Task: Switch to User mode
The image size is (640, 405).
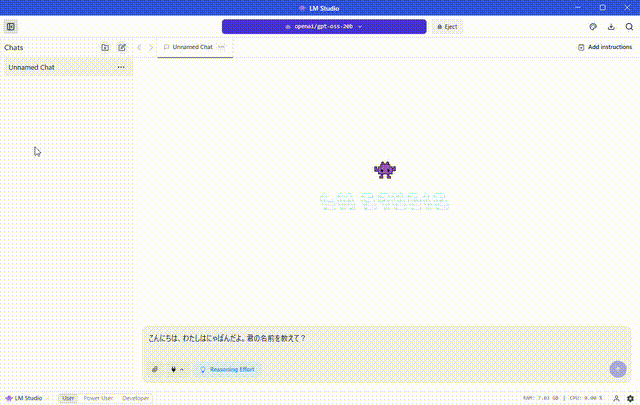Action: click(68, 398)
